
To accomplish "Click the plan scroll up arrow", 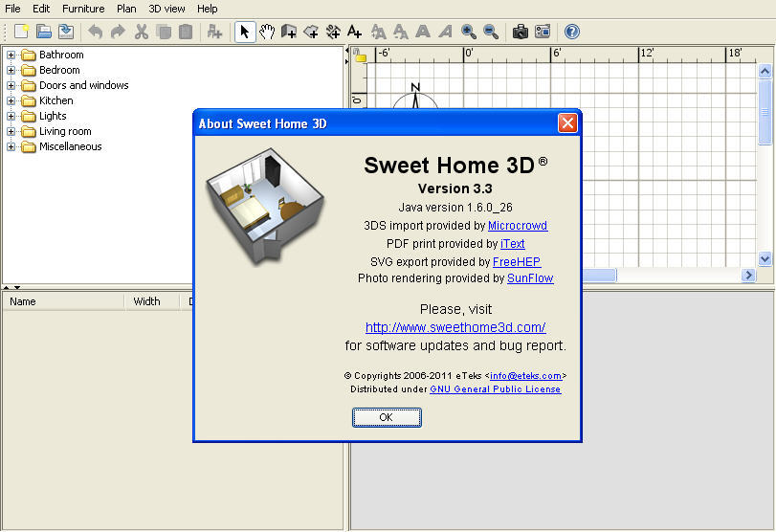I will 765,71.
